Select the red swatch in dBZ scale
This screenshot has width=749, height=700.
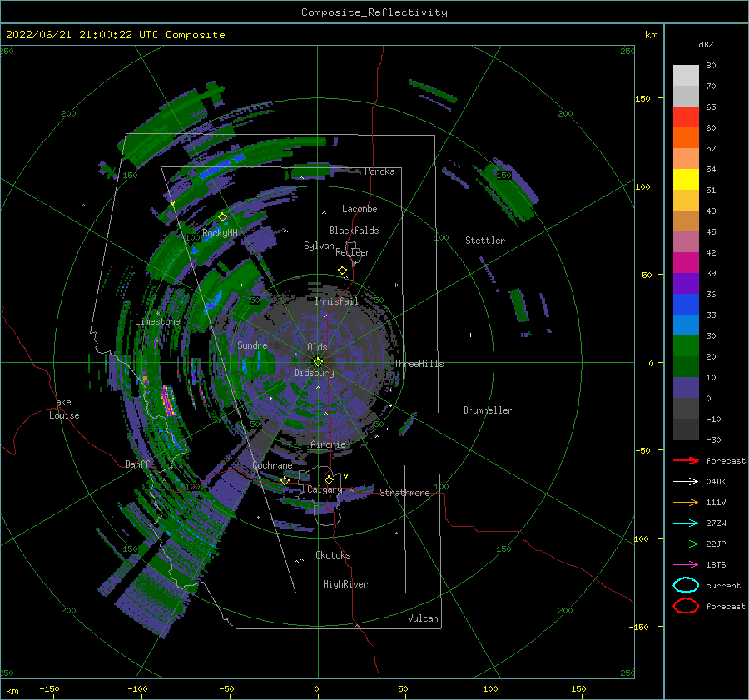[x=686, y=117]
